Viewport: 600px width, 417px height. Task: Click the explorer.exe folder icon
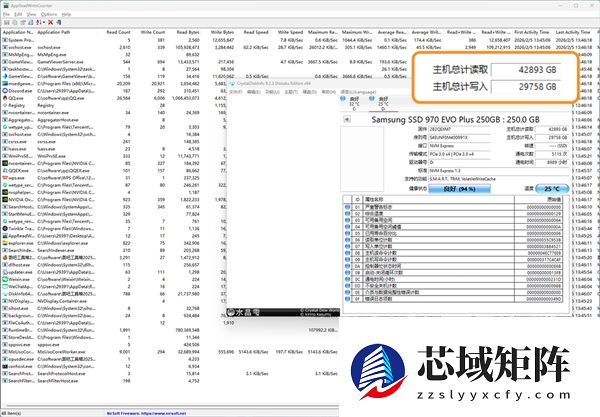[x=5, y=243]
